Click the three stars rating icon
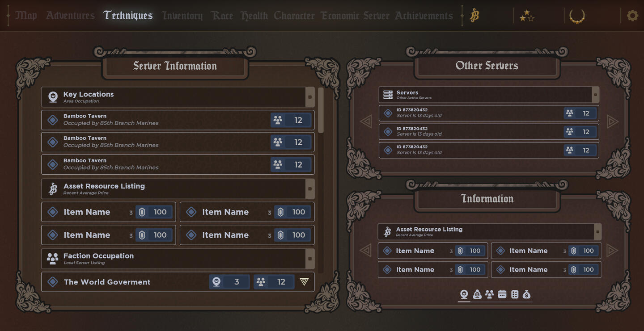 [526, 16]
